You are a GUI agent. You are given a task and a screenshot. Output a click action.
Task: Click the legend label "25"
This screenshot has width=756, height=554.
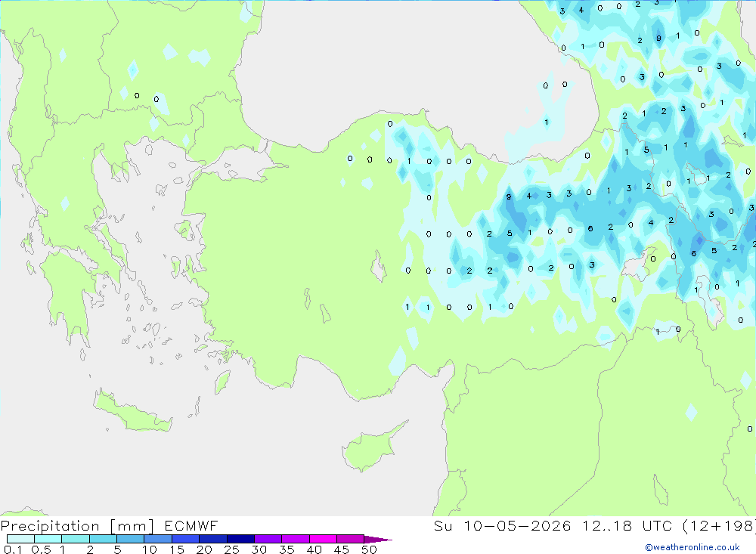[232, 549]
